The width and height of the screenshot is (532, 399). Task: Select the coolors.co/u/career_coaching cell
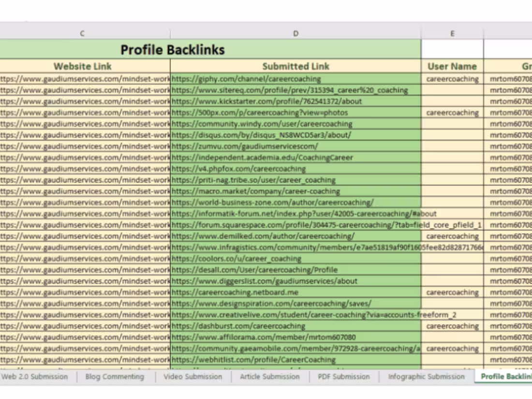tap(296, 258)
